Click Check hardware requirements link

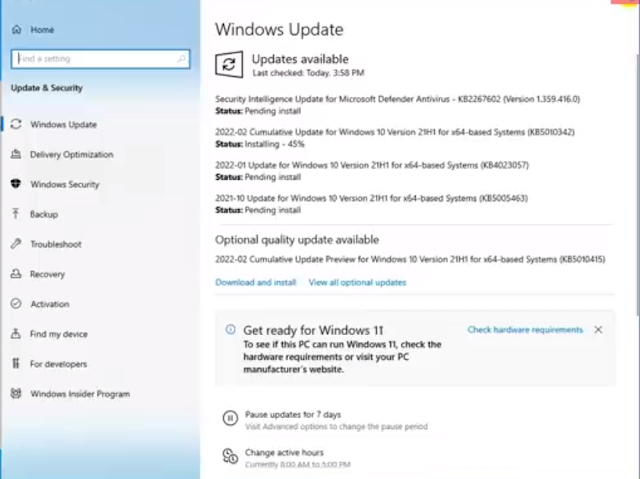[525, 330]
